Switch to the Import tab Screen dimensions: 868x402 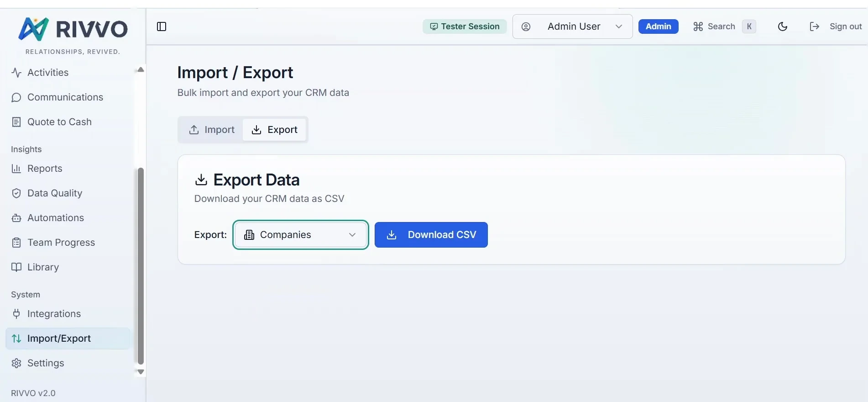point(212,130)
